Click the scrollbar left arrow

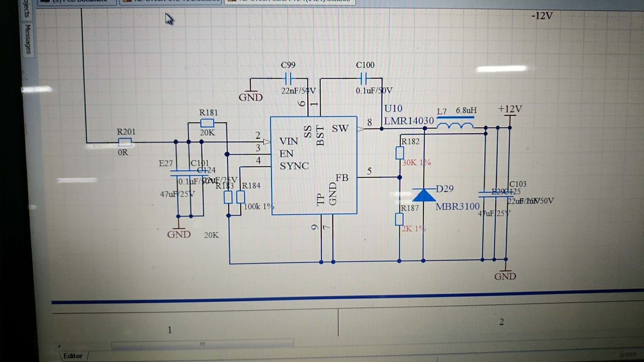(x=59, y=346)
